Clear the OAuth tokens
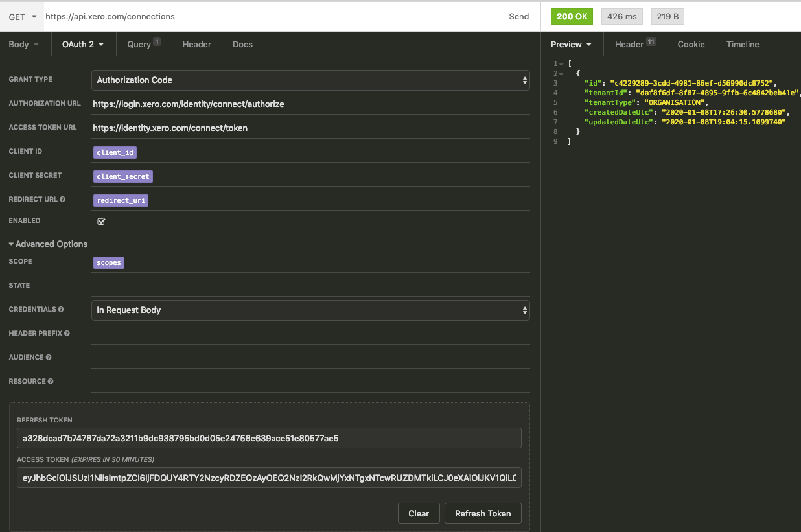Screen dimensions: 801x532 419,513
